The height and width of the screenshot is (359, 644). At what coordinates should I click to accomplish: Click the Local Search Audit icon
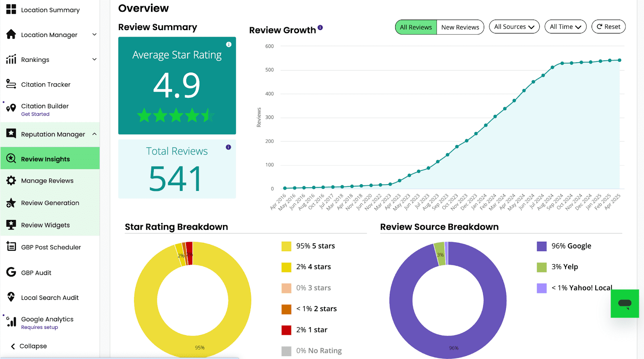11,297
